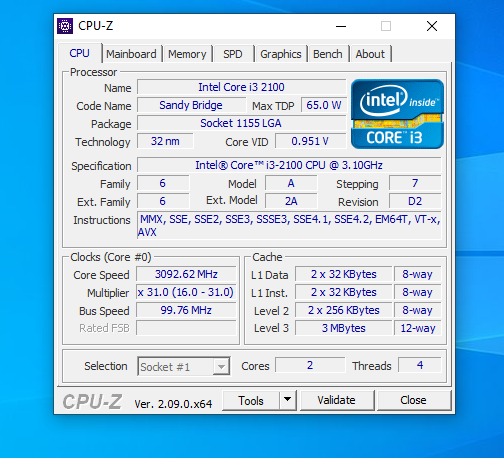Screen dimensions: 504x458
Task: Click the Intel Core i3 logo badge
Action: pyautogui.click(x=397, y=114)
